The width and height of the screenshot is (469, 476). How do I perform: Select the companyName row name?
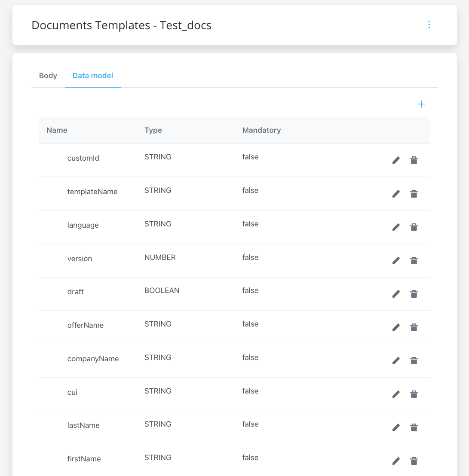pyautogui.click(x=93, y=359)
